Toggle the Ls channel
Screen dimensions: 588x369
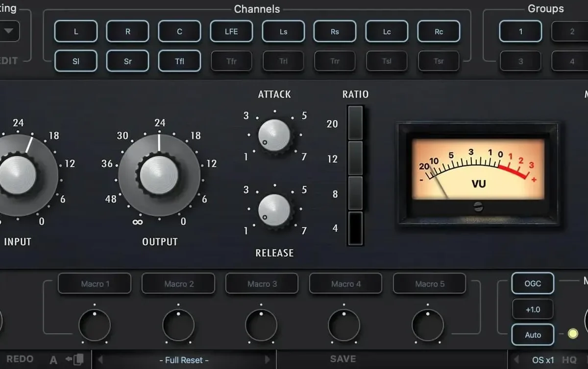283,31
